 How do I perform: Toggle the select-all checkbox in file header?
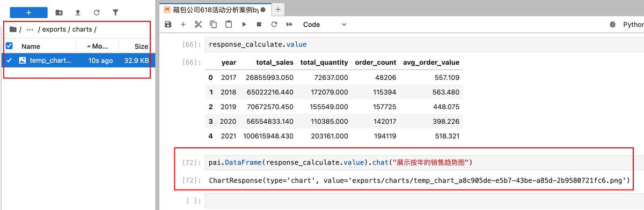click(x=9, y=46)
